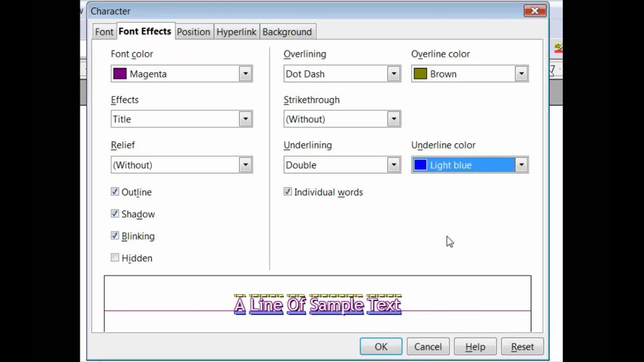The height and width of the screenshot is (362, 644).
Task: Open the Overlining dropdown arrow
Action: tap(394, 74)
